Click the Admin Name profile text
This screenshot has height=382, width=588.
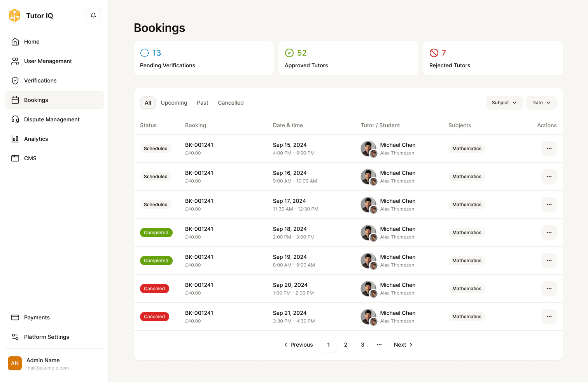click(x=43, y=360)
